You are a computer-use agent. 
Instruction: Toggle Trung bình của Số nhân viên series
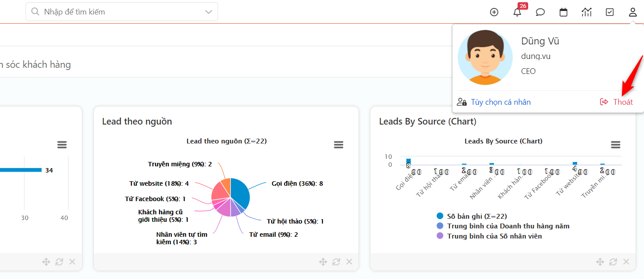[x=494, y=236]
